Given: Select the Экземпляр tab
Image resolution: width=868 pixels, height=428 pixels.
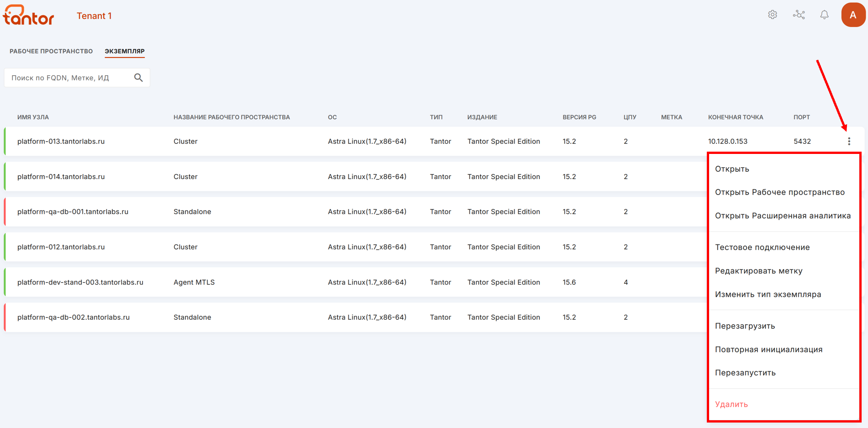Looking at the screenshot, I should tap(125, 51).
